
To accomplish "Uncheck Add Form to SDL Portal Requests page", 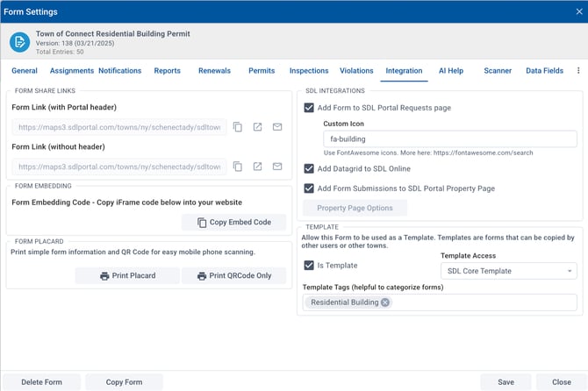I will click(x=309, y=108).
